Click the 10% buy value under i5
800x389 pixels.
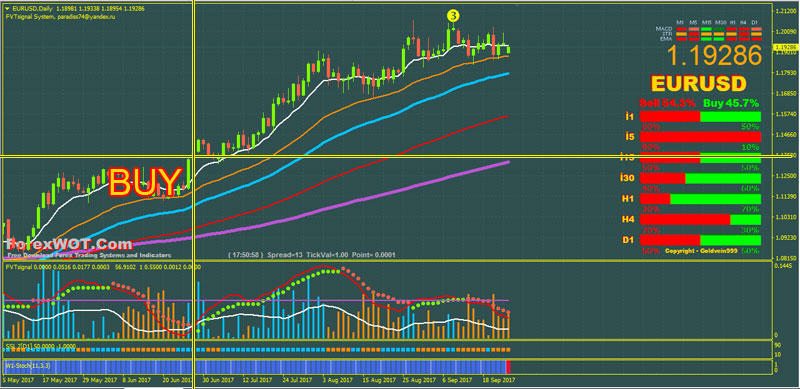click(x=750, y=147)
